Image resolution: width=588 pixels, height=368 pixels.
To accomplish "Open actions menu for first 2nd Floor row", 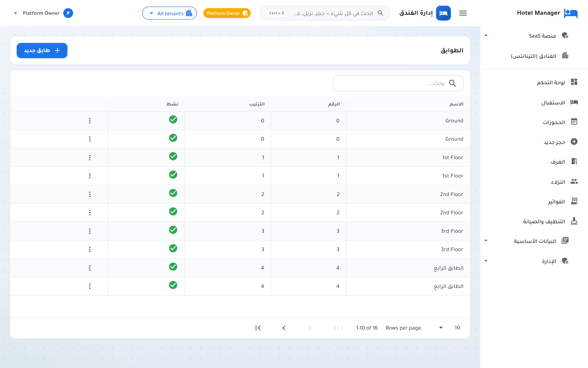I will [90, 194].
